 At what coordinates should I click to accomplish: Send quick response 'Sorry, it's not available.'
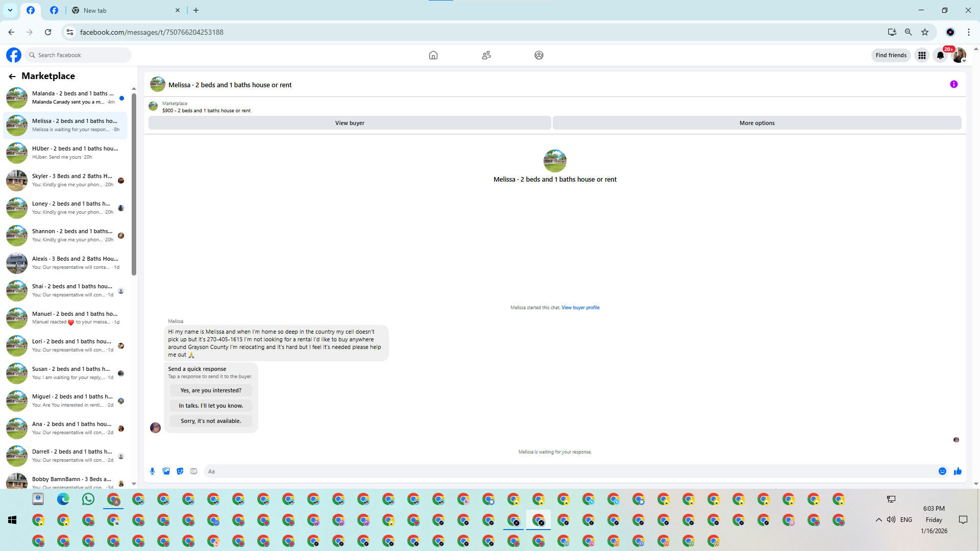[211, 421]
